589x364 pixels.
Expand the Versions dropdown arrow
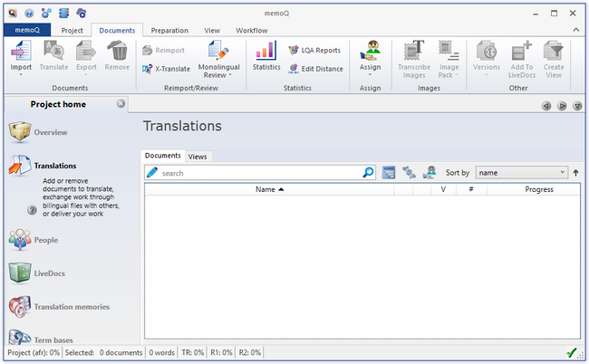[x=487, y=74]
